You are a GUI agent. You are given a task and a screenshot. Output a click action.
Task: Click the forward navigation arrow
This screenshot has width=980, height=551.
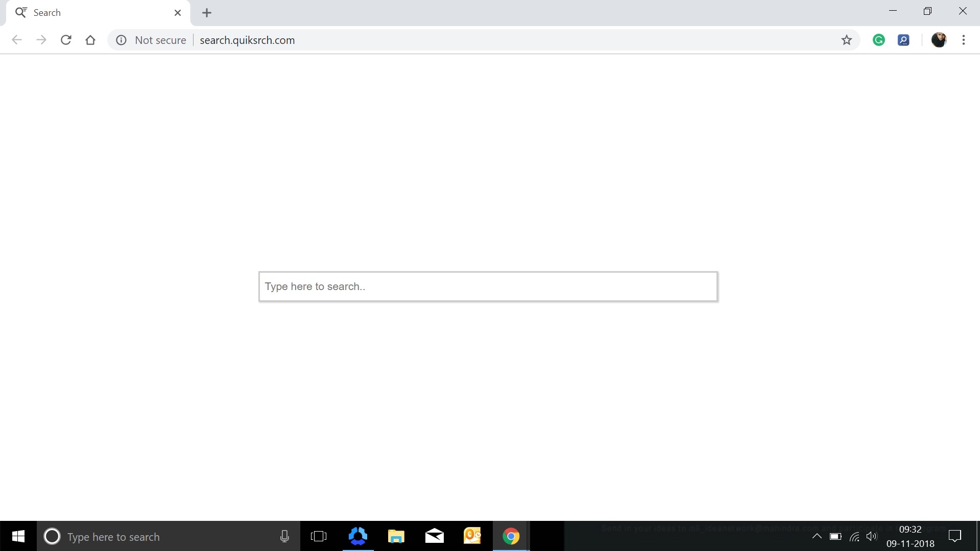point(41,40)
